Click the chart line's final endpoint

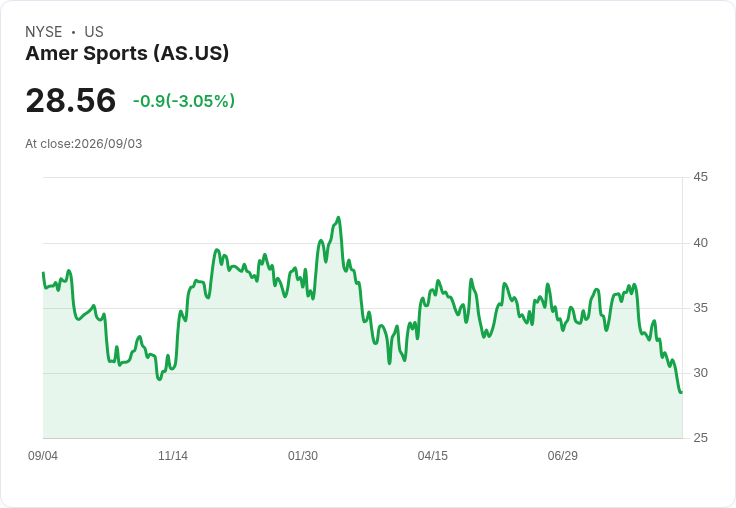click(681, 392)
